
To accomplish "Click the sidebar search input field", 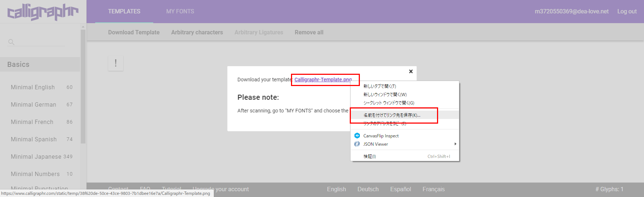I will (x=40, y=42).
